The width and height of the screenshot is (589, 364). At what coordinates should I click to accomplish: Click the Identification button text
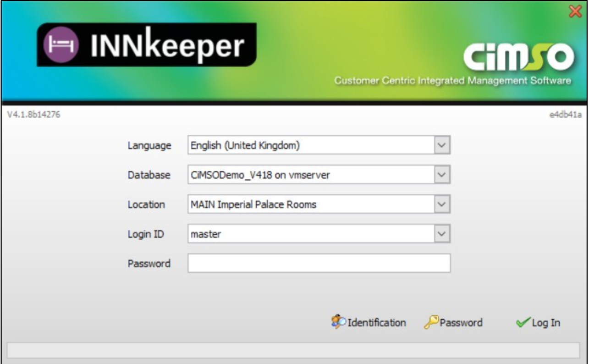point(377,323)
